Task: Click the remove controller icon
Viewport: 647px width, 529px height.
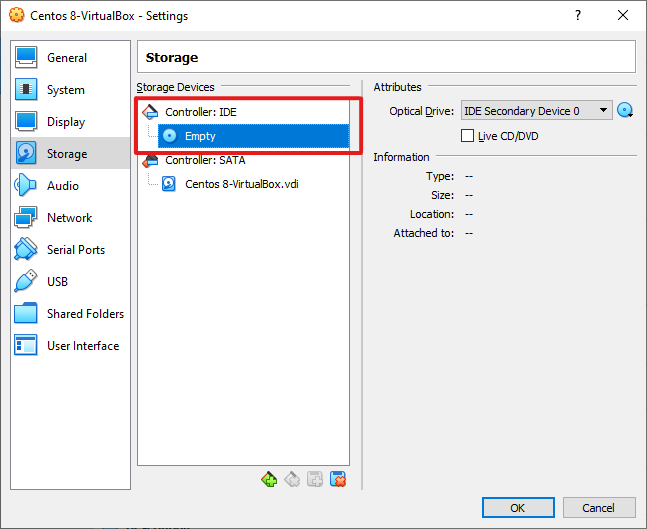Action: [292, 479]
